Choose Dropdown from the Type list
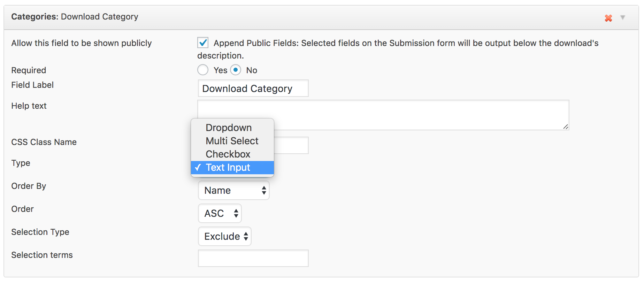The width and height of the screenshot is (644, 283). 229,128
